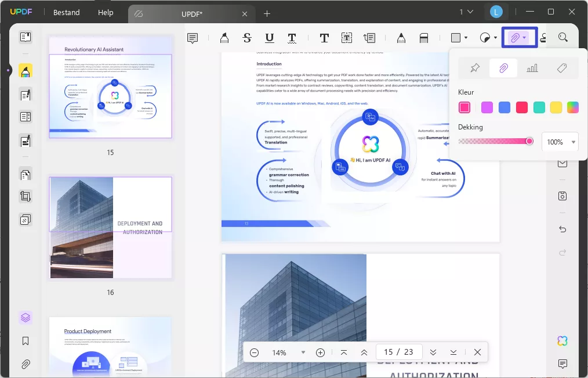Open the comments list panel icon

pyautogui.click(x=562, y=363)
